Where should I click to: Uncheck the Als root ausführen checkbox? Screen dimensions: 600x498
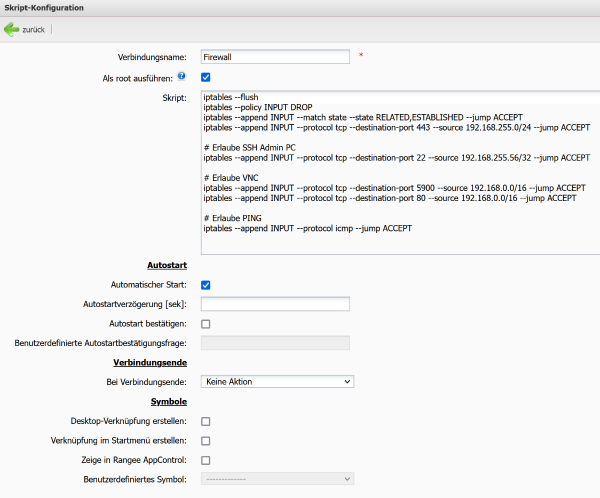pyautogui.click(x=206, y=77)
